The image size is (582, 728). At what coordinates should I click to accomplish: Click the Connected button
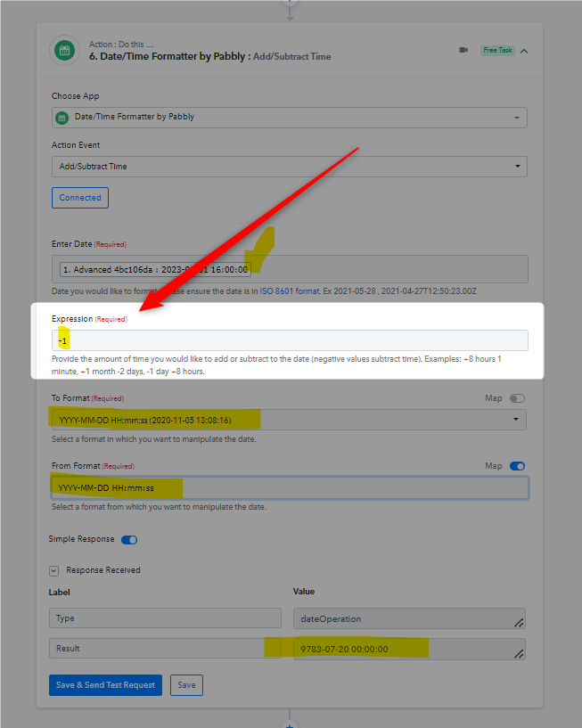tap(80, 198)
